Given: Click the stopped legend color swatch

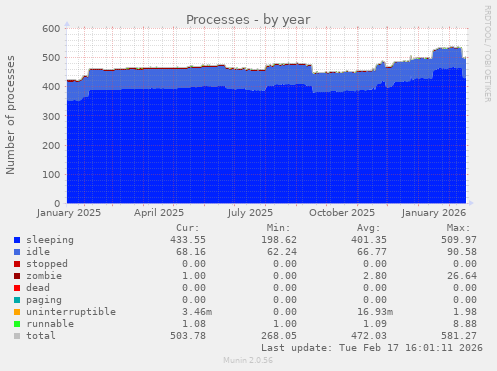Looking at the screenshot, I should 17,264.
